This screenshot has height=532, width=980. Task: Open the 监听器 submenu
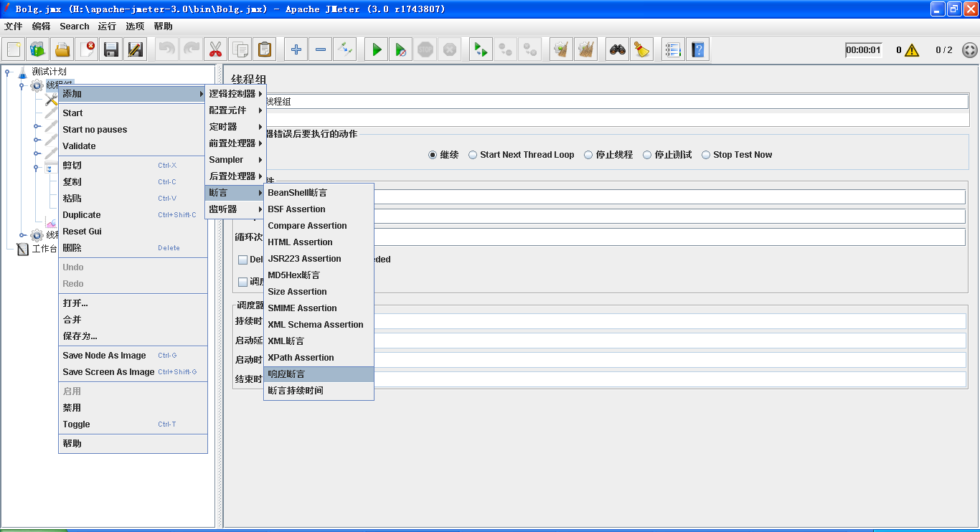[x=235, y=209]
